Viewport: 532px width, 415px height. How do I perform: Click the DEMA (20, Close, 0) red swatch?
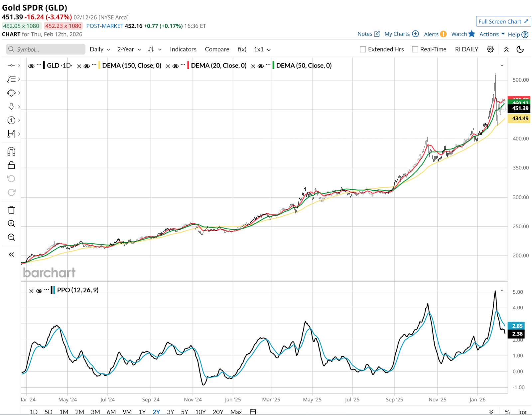point(189,65)
